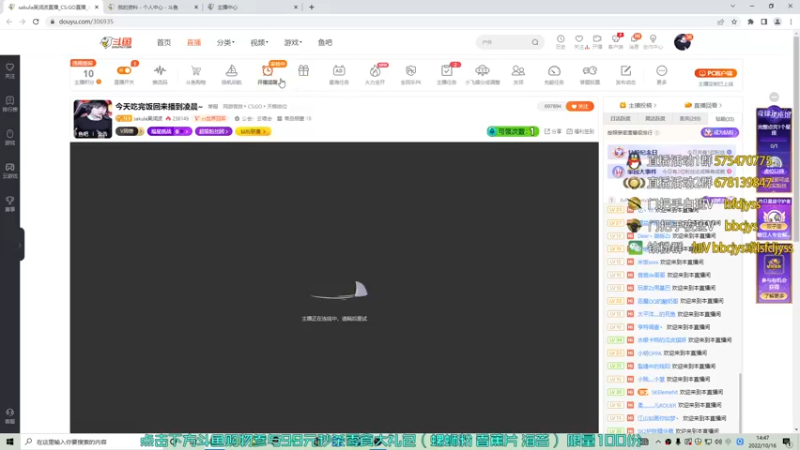Switch to the 主播中心 browser tab
800x450 pixels.
(x=253, y=7)
